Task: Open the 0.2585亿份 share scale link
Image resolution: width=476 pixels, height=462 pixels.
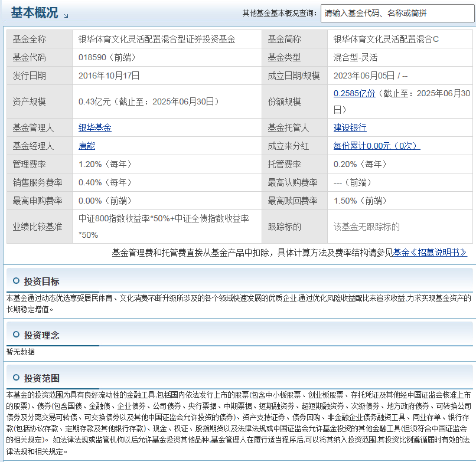Action: (354, 93)
